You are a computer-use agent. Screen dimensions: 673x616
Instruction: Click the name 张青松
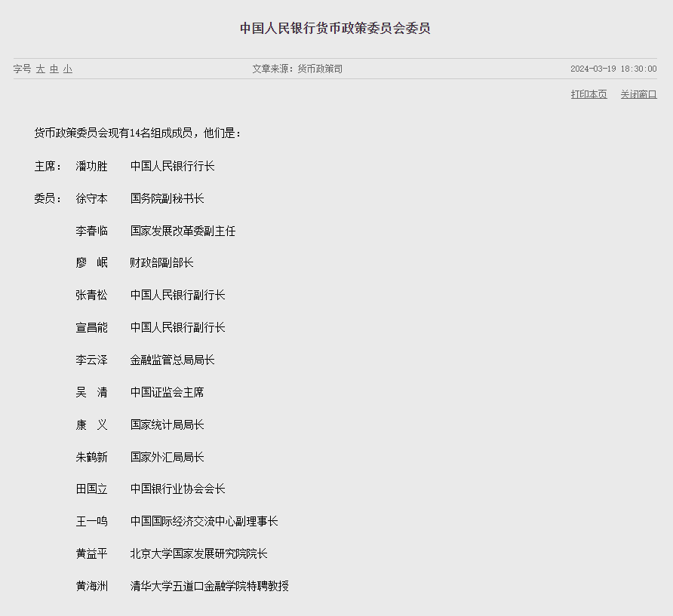tap(91, 296)
